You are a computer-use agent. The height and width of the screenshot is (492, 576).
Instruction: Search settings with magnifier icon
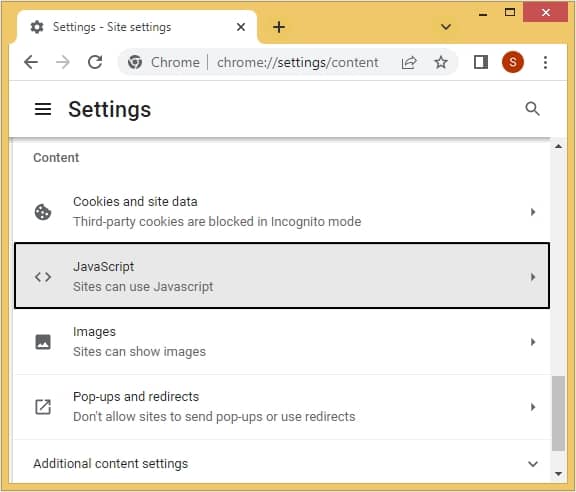[x=532, y=109]
